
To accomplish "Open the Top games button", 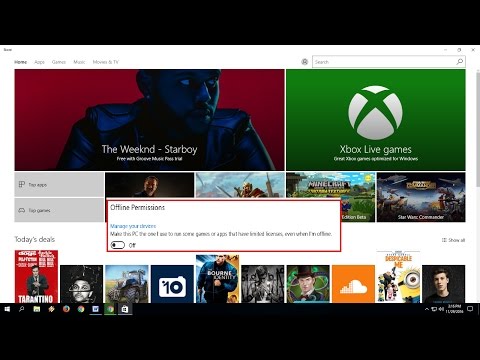I will point(59,210).
